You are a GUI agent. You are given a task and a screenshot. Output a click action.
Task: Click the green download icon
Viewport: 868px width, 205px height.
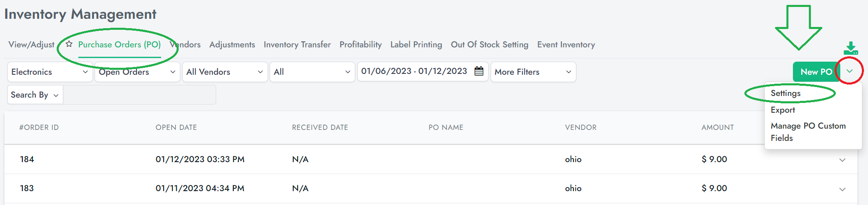[850, 48]
